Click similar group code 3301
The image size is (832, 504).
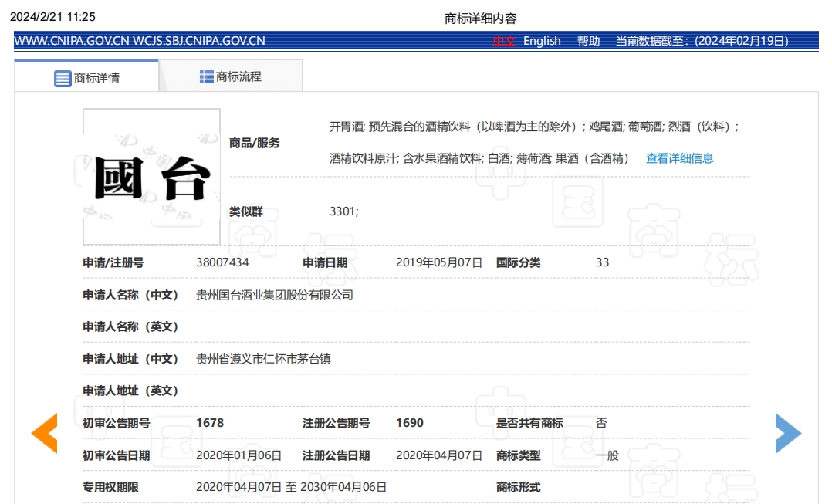click(x=343, y=211)
